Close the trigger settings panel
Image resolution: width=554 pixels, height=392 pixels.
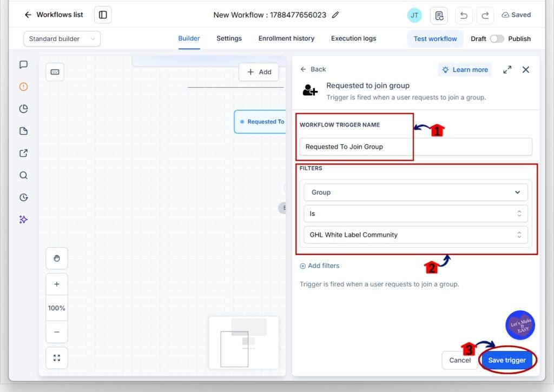pyautogui.click(x=526, y=70)
